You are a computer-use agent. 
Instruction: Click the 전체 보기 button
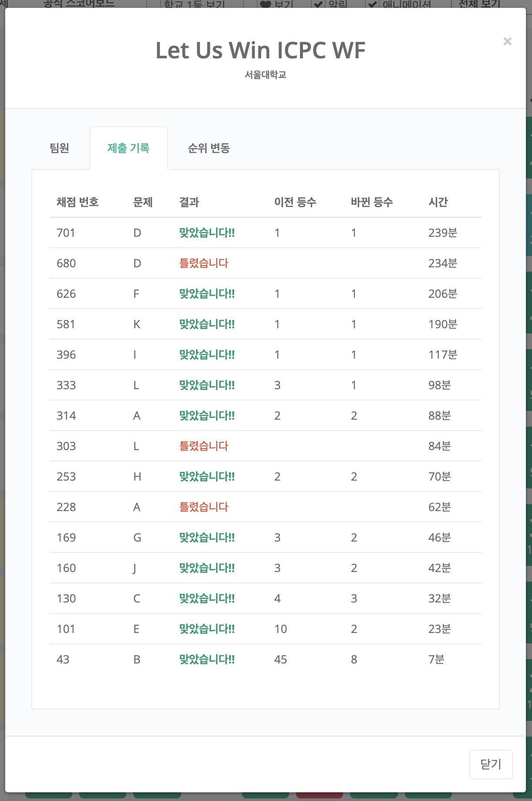(x=479, y=4)
